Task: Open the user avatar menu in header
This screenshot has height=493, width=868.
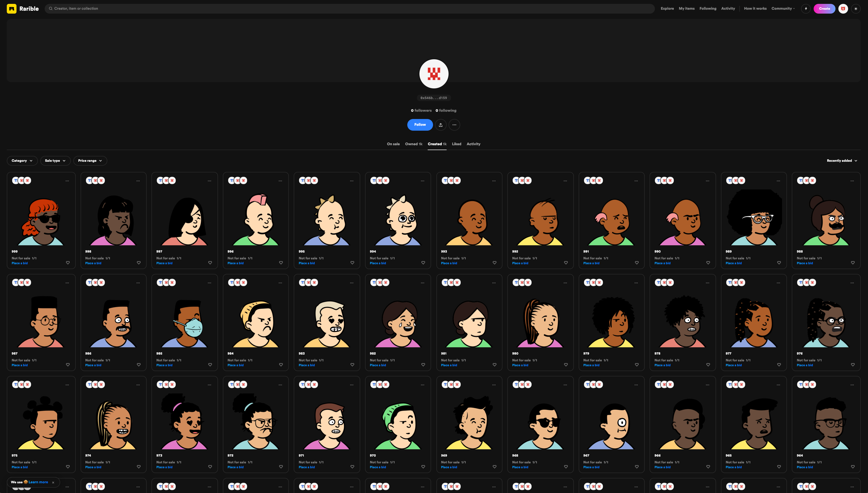Action: click(843, 8)
